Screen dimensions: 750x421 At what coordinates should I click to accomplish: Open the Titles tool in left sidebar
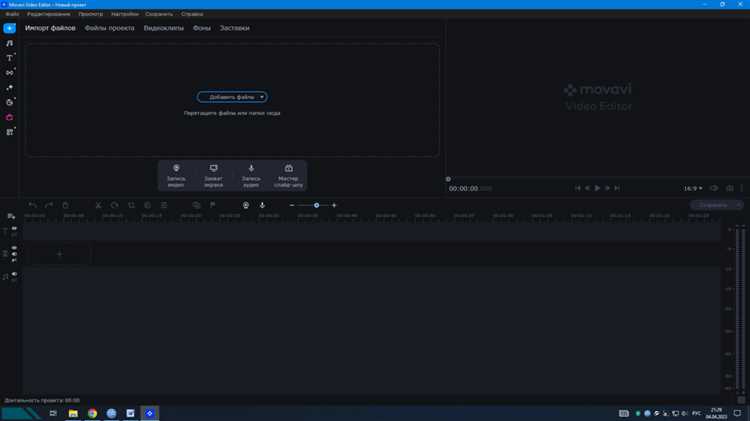click(10, 58)
